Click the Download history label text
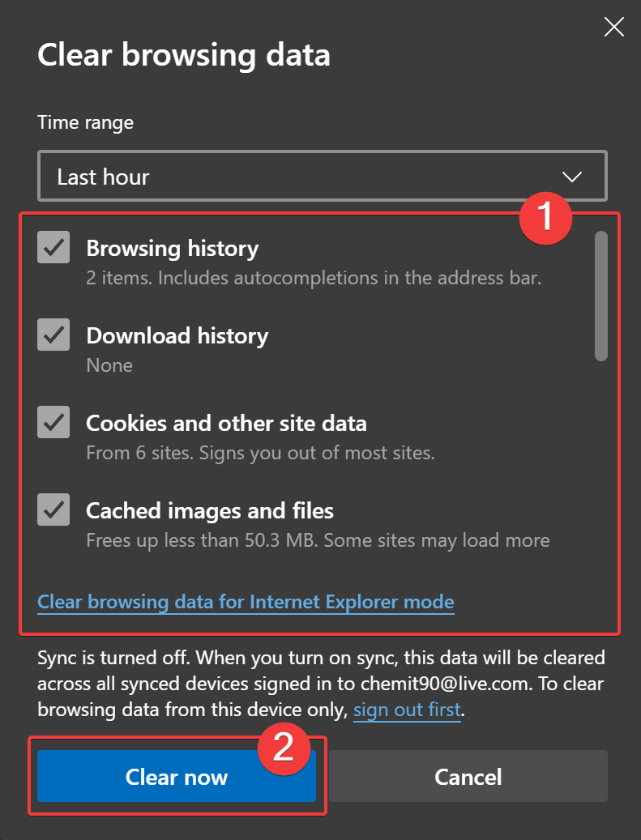Image resolution: width=641 pixels, height=840 pixels. [x=177, y=335]
